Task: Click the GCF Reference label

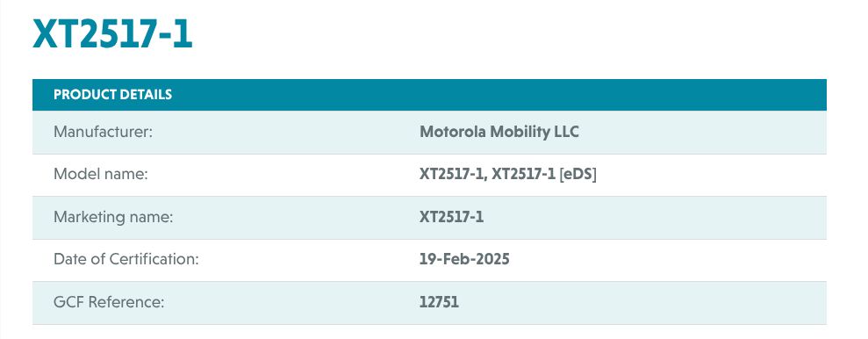Action: coord(109,302)
